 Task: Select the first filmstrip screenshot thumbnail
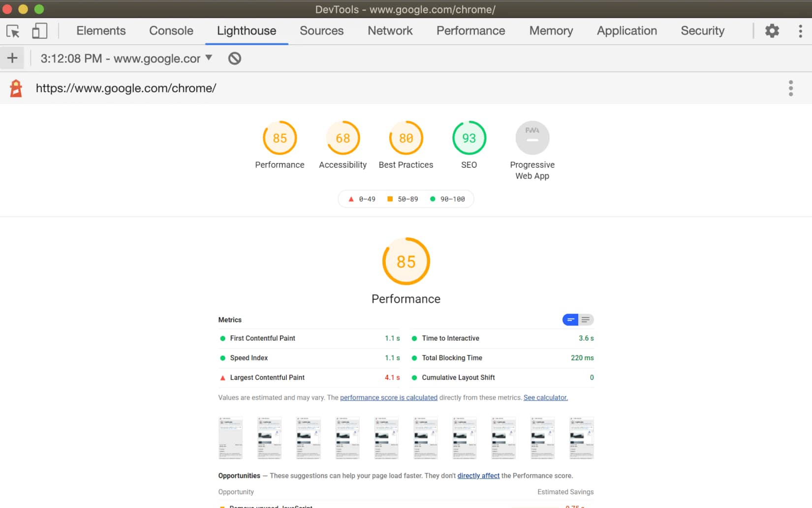click(230, 437)
